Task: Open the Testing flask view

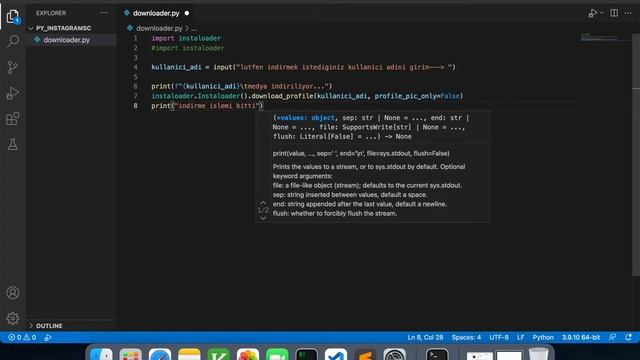Action: click(13, 144)
